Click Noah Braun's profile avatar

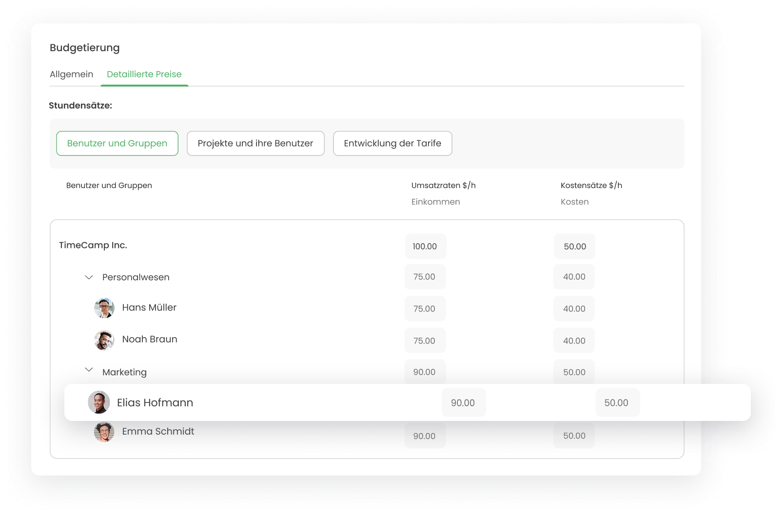click(x=104, y=340)
